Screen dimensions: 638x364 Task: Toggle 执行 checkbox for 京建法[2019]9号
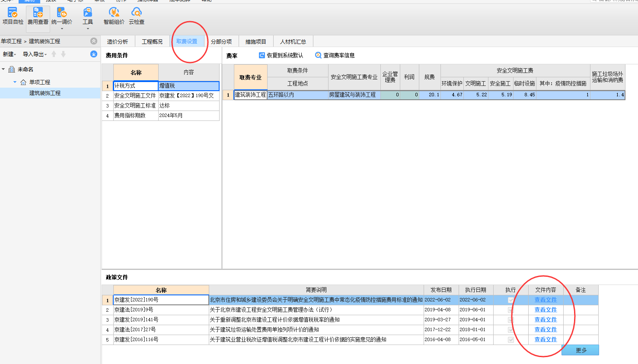[x=510, y=310]
